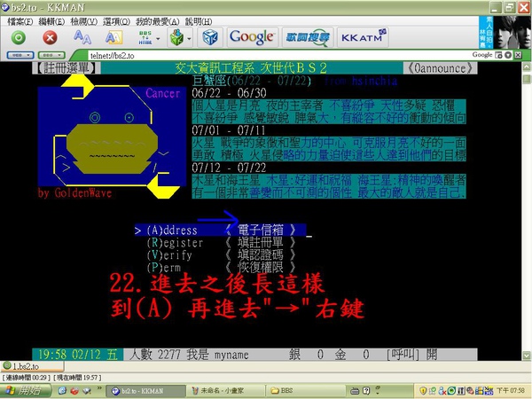Screen dimensions: 532x399
Task: Open the 檢視(V) menu
Action: click(x=83, y=21)
